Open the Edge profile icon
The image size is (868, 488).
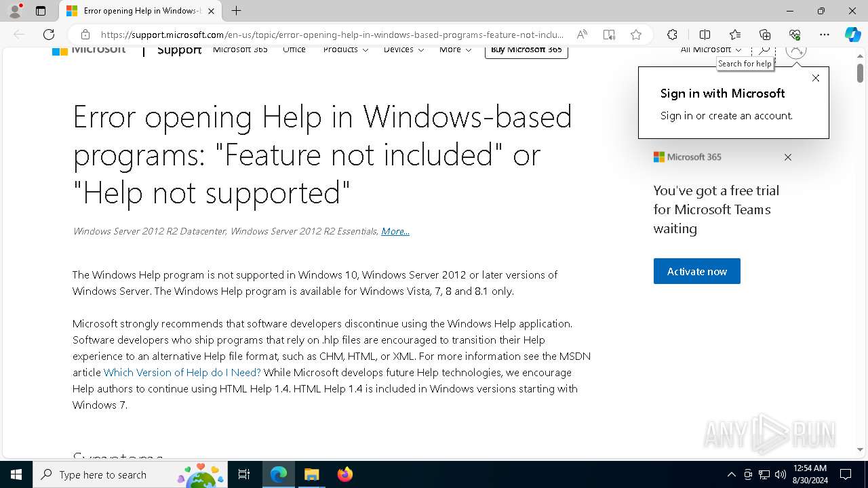coord(15,11)
